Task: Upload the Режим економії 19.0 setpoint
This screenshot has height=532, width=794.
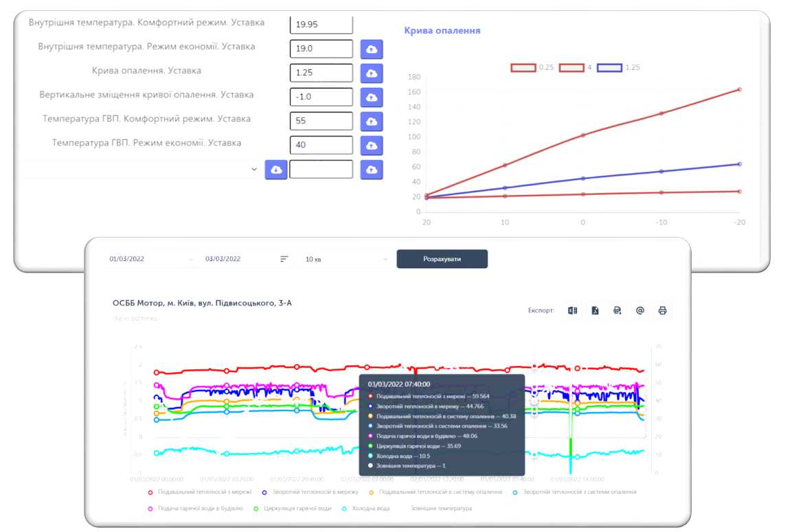Action: click(x=372, y=49)
